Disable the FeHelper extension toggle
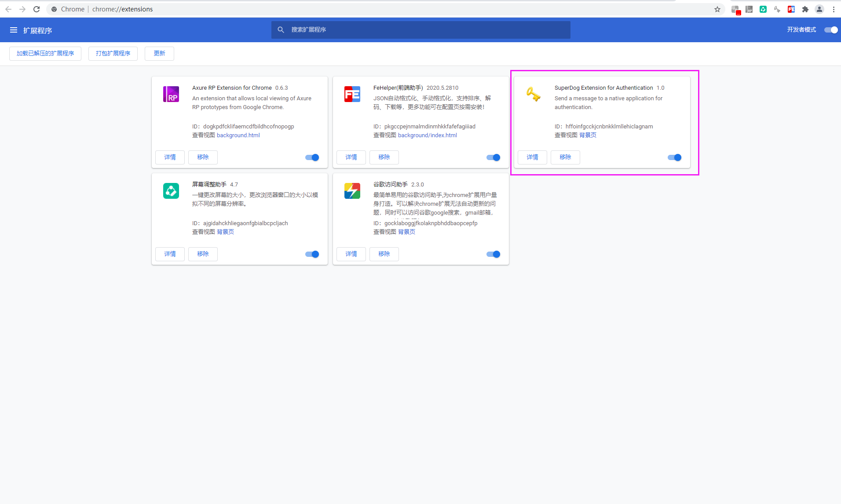 coord(494,157)
